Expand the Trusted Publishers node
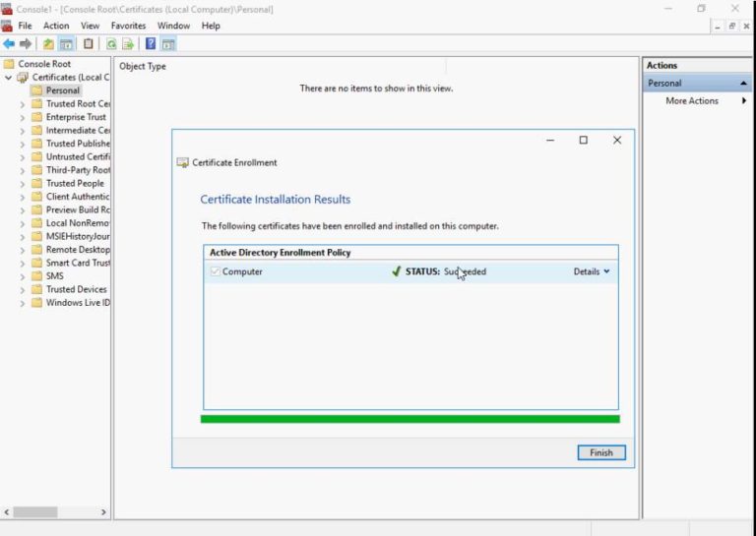 click(x=23, y=144)
